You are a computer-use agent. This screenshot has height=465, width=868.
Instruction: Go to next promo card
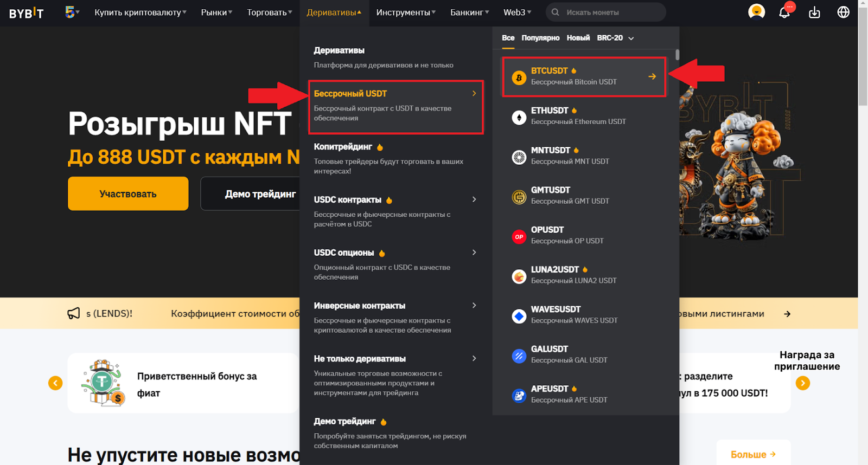point(803,383)
